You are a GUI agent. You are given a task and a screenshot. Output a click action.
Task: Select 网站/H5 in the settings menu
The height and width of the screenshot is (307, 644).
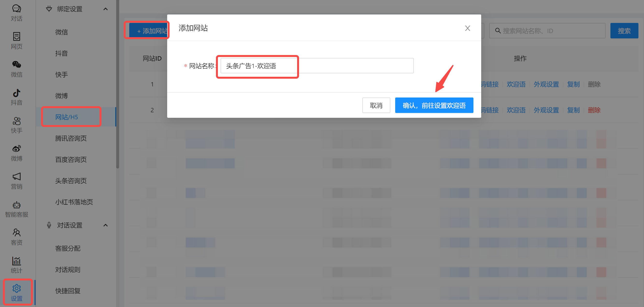click(x=66, y=117)
